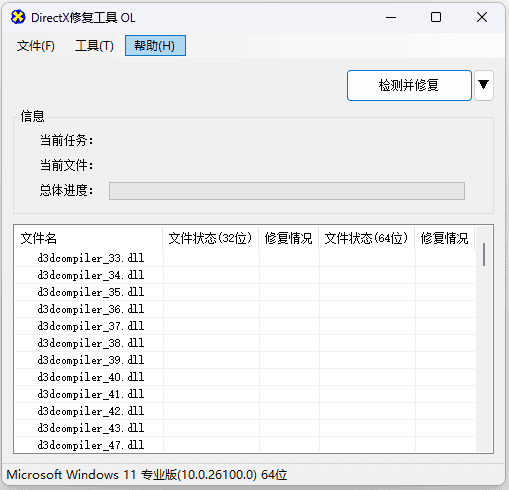Minimize the DirectX修复工具 window
Viewport: 509px width, 490px height.
pyautogui.click(x=391, y=17)
